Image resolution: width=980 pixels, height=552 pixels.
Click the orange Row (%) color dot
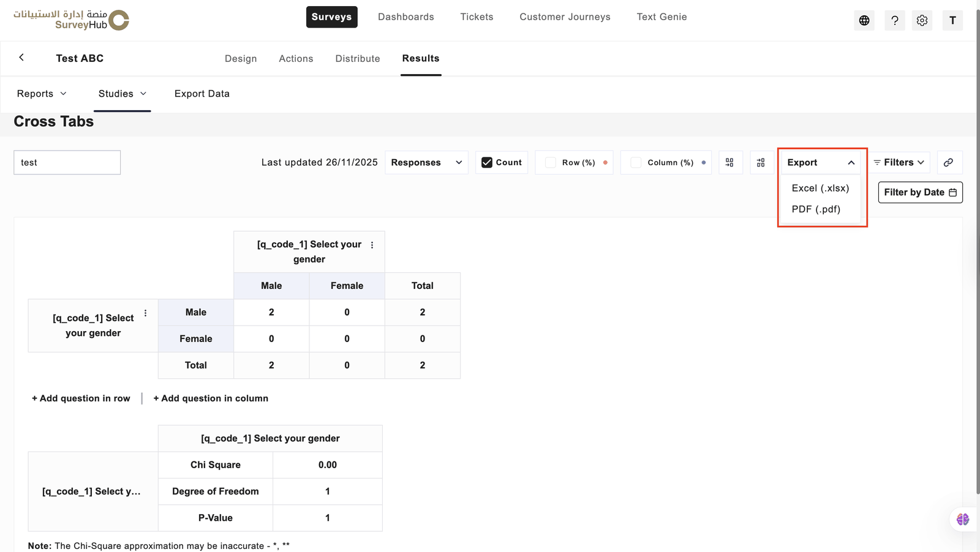click(x=605, y=162)
